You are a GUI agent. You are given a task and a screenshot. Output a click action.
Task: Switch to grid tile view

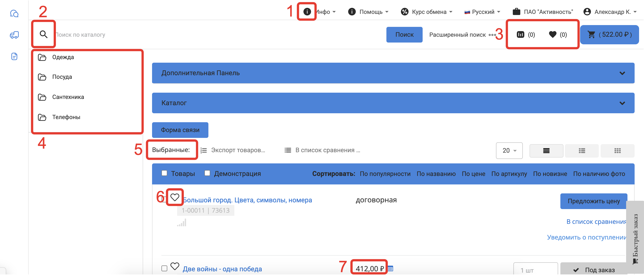pyautogui.click(x=617, y=151)
